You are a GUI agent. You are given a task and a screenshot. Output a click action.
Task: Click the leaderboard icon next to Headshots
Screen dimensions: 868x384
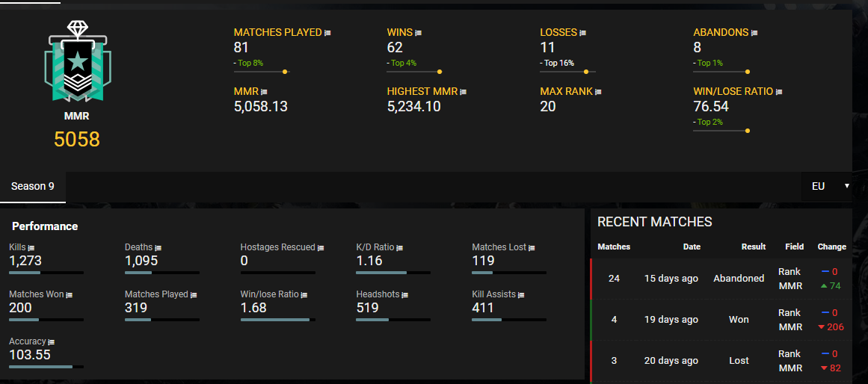pyautogui.click(x=404, y=295)
